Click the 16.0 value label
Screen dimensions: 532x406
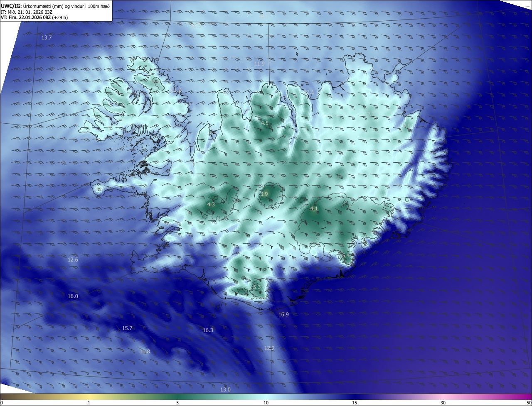[73, 296]
